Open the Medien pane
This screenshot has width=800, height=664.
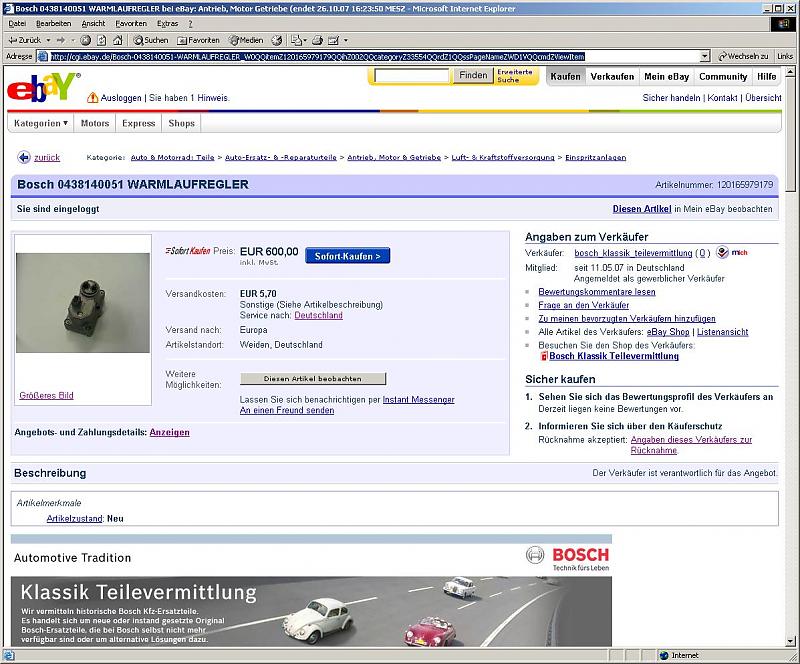(246, 40)
